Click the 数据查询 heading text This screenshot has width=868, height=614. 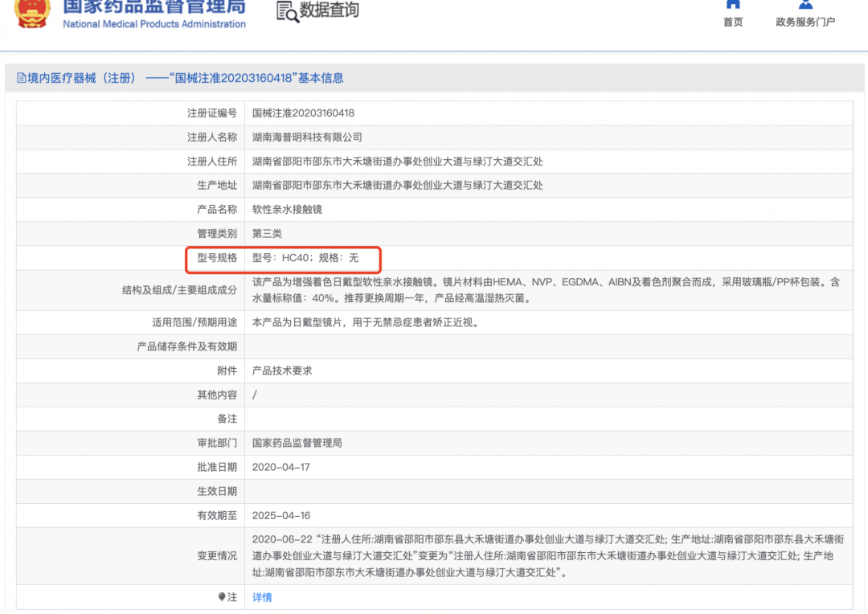pos(330,10)
